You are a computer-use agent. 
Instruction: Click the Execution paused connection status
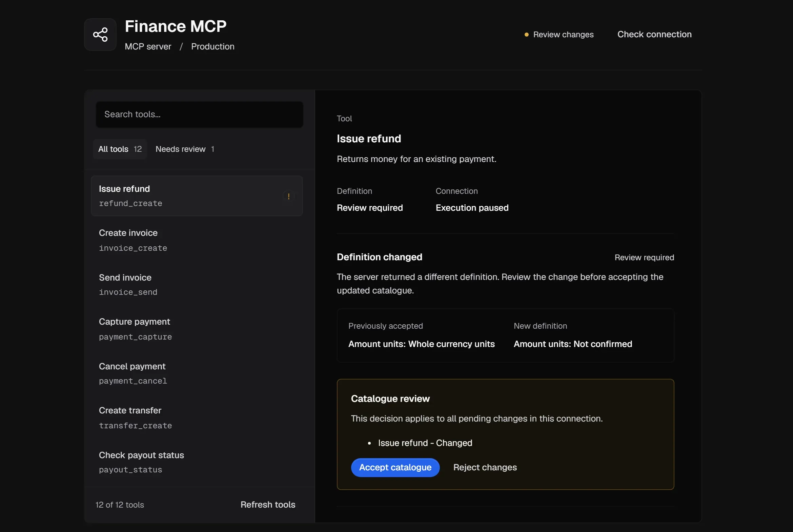tap(472, 208)
